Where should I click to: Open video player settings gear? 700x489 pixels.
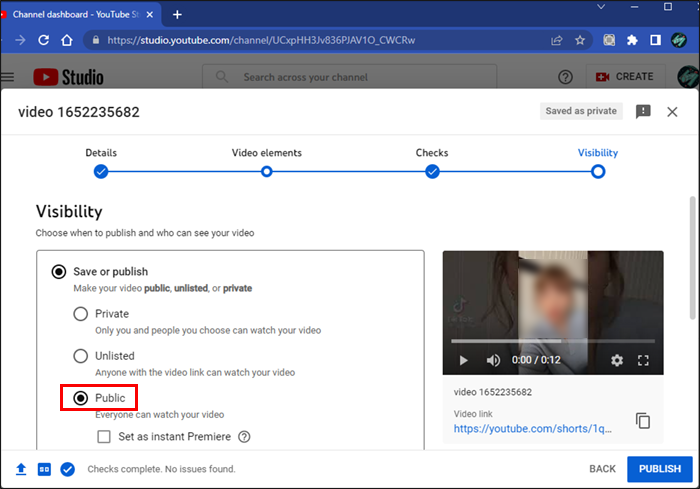pyautogui.click(x=617, y=360)
